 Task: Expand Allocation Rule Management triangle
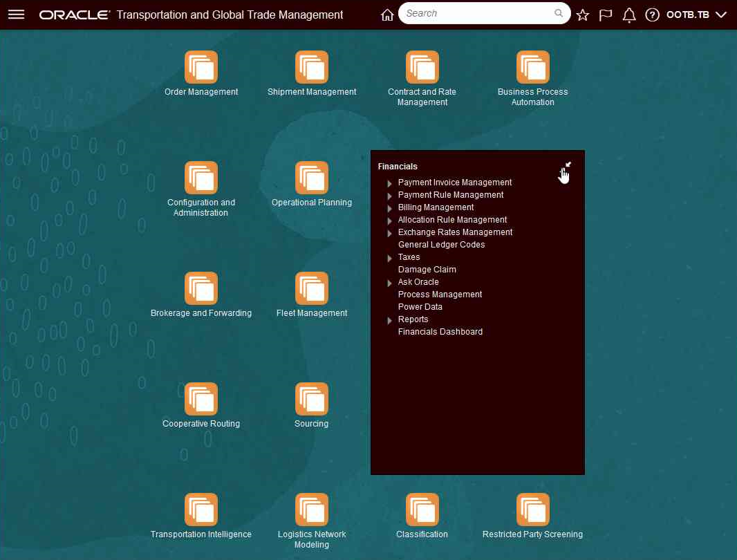[x=389, y=221]
